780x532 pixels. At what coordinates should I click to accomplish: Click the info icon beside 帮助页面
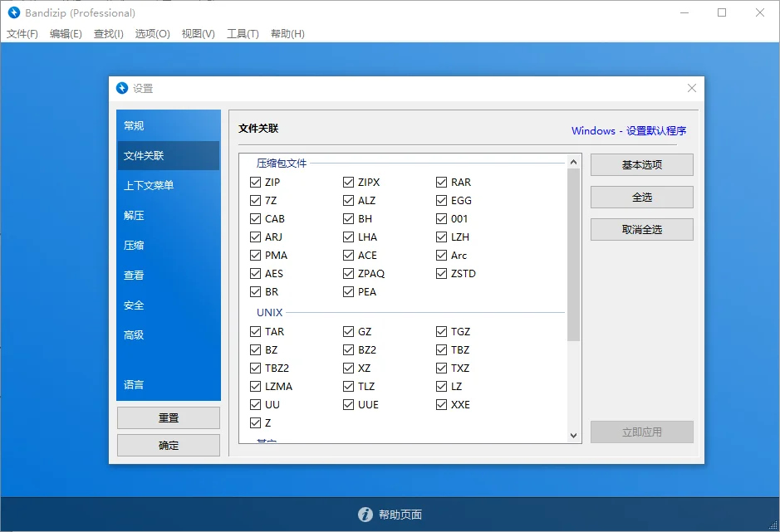click(x=365, y=514)
